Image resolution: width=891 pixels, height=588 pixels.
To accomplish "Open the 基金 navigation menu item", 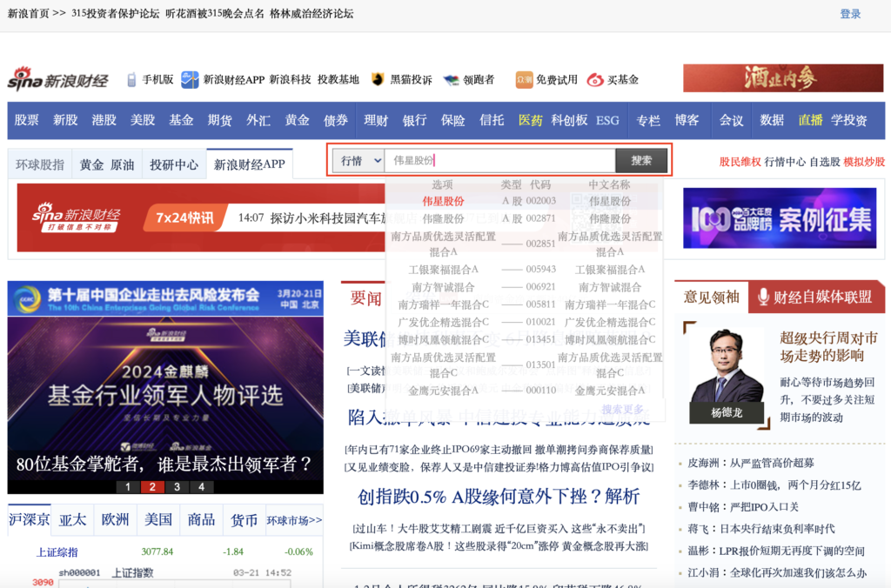I will (x=181, y=120).
